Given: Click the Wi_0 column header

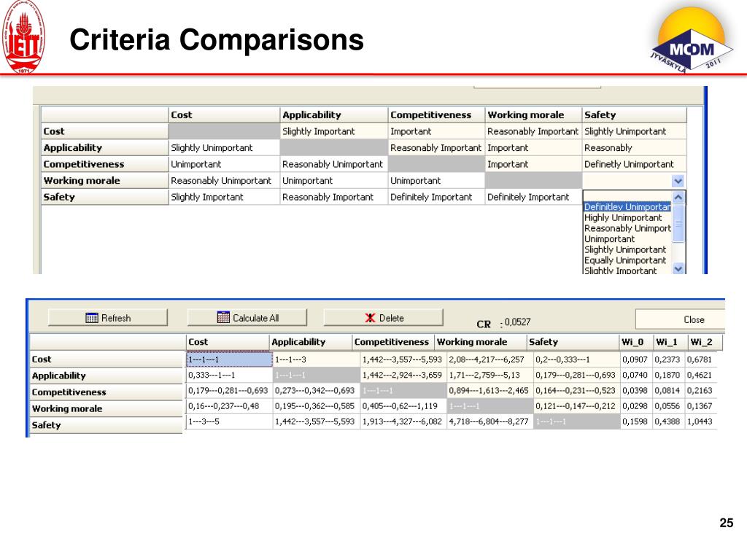Looking at the screenshot, I should click(x=635, y=342).
